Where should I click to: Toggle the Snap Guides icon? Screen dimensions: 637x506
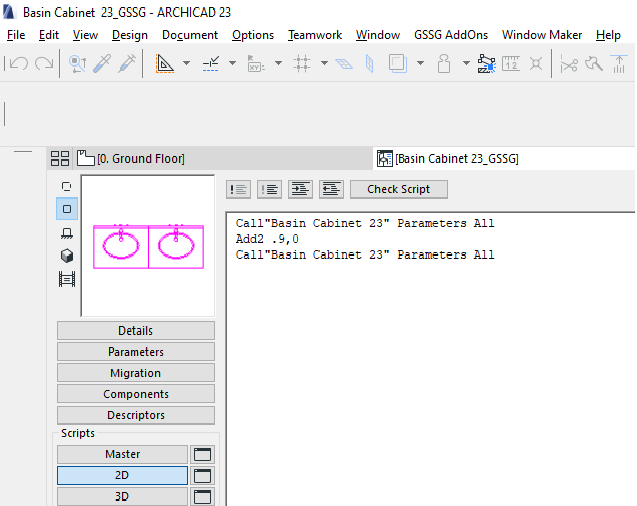point(211,64)
